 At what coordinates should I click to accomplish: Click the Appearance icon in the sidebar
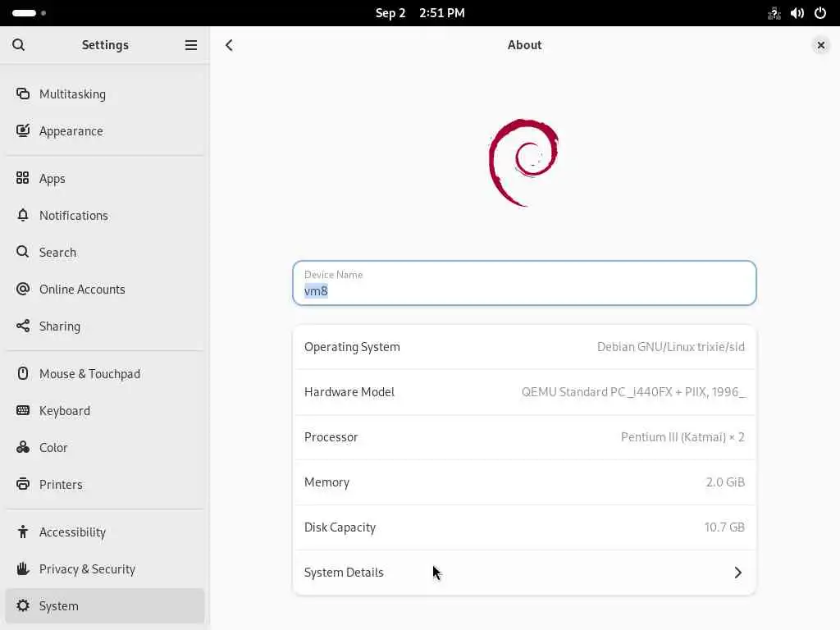pyautogui.click(x=22, y=130)
